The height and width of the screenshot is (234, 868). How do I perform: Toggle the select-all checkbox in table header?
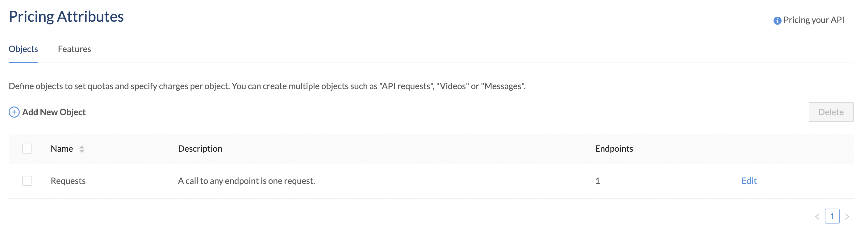click(x=27, y=149)
